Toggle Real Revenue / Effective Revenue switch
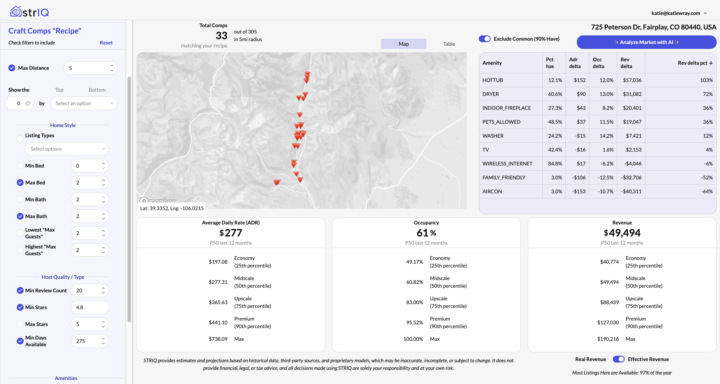This screenshot has height=384, width=720. point(619,359)
